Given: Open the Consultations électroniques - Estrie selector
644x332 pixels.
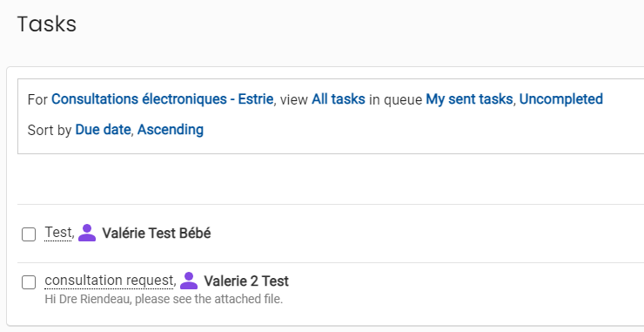Looking at the screenshot, I should point(162,99).
